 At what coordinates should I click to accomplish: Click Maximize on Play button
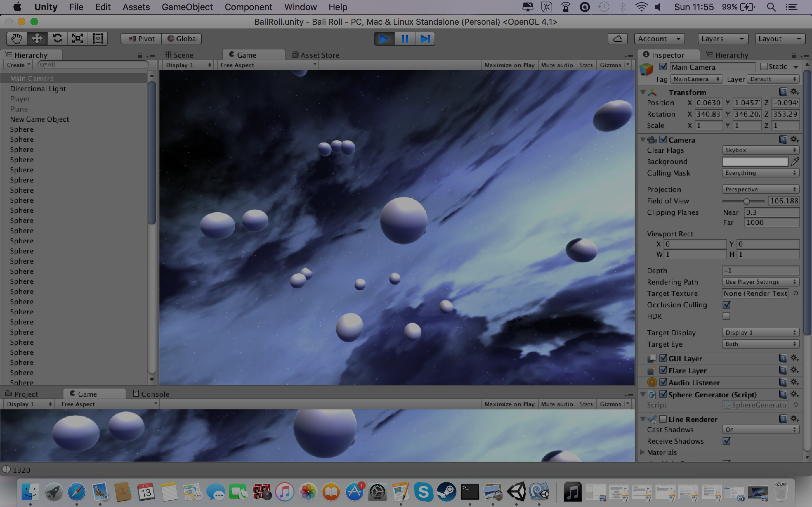[509, 65]
